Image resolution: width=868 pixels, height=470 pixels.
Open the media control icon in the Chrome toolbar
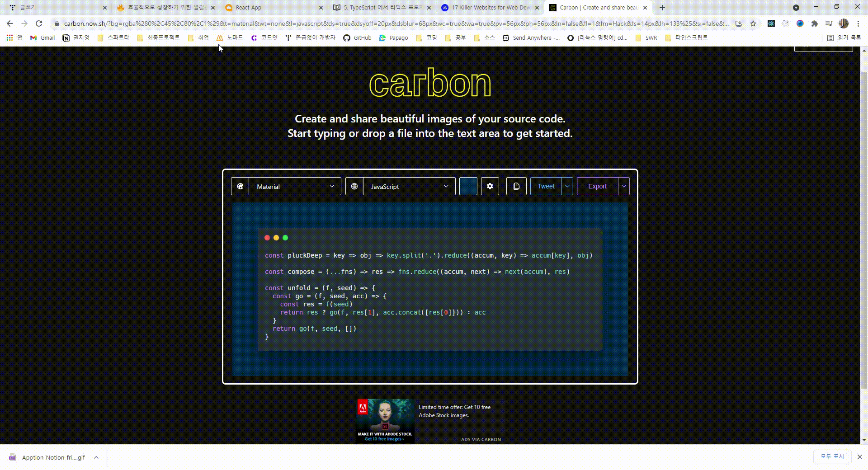(x=829, y=23)
